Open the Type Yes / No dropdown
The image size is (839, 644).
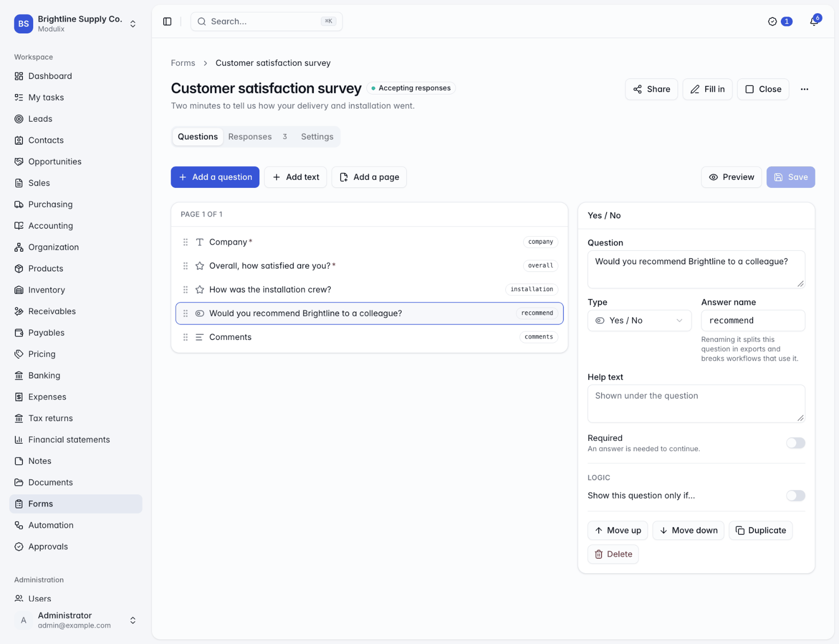pyautogui.click(x=639, y=320)
